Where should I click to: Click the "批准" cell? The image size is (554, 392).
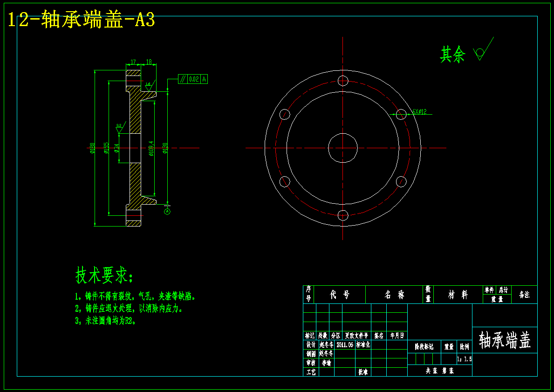pos(363,372)
